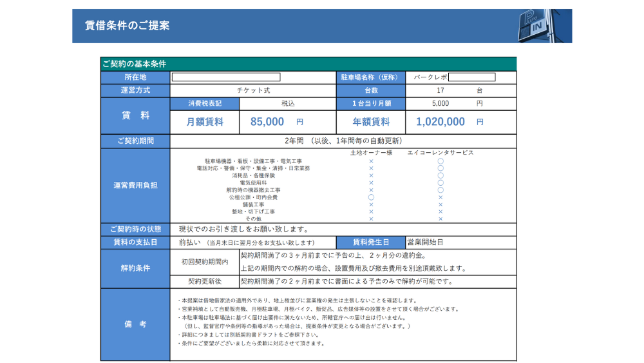Click the 別紙契約書ドラフト note line
Viewport: 644px width, 363px height.
pos(248,335)
